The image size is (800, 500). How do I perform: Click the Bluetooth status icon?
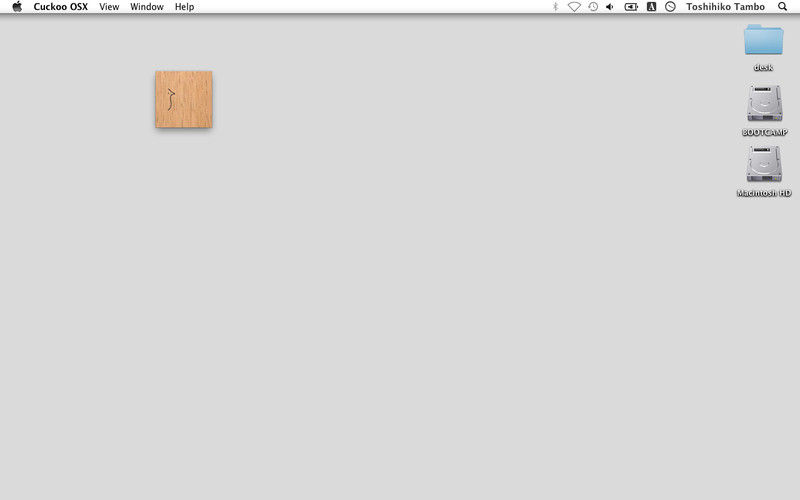556,7
